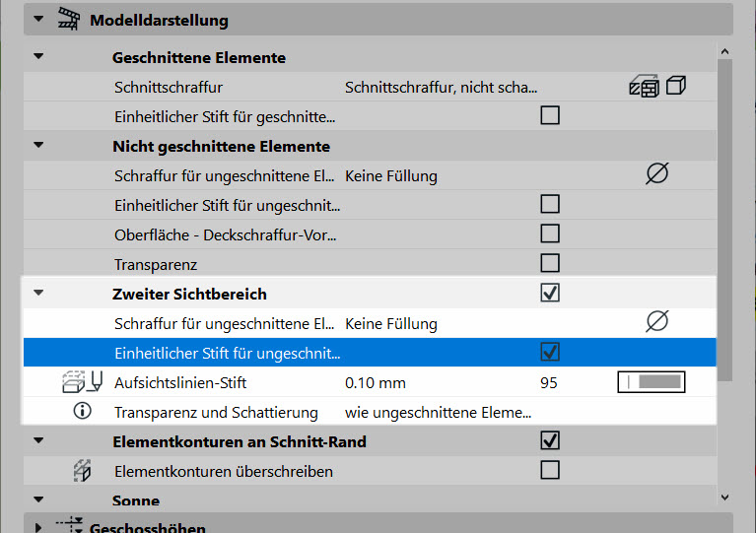Screen dimensions: 756x533
Task: Enable the Elementkonturen überschreiben checkbox
Action: pos(550,470)
